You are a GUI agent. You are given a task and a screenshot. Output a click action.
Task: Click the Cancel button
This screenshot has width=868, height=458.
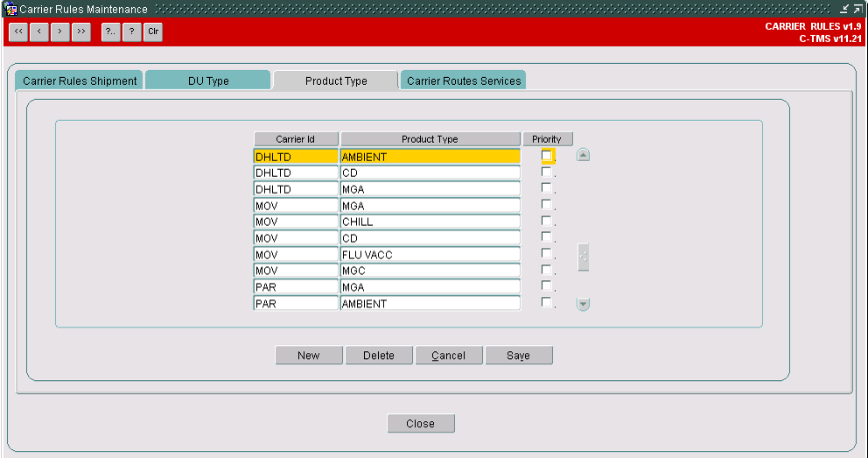coord(449,356)
